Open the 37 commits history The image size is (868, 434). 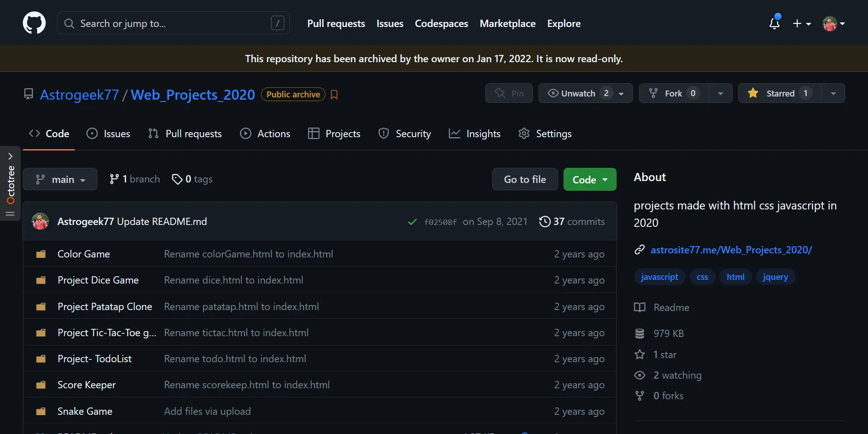click(572, 222)
